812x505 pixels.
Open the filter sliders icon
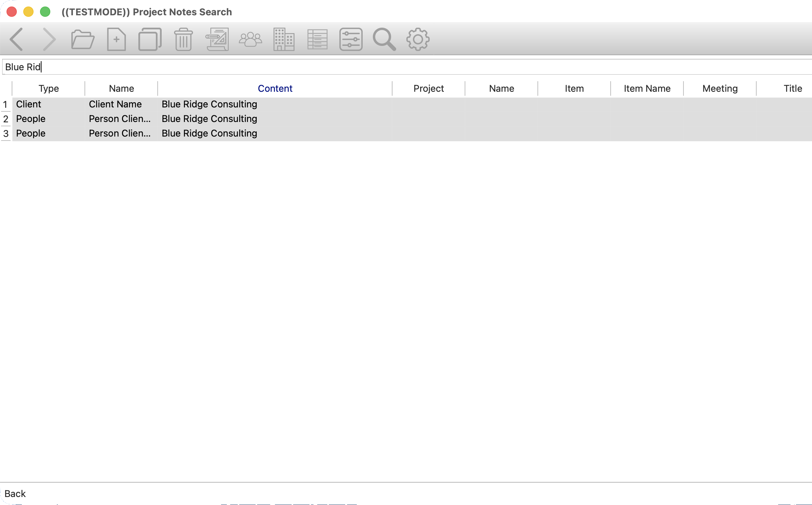[351, 39]
